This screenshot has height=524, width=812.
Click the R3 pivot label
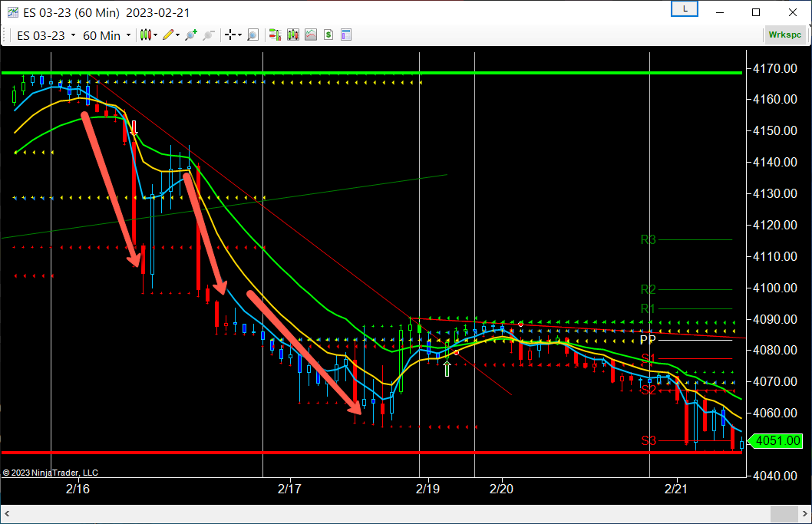[x=648, y=239]
